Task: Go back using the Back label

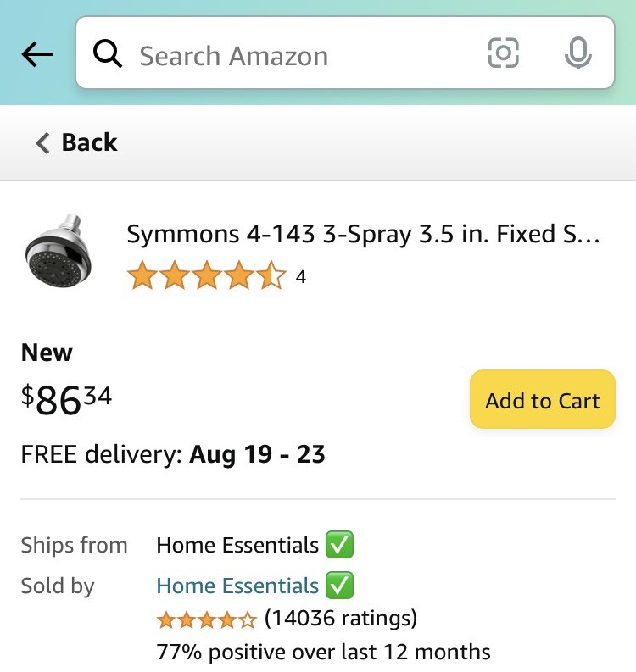Action: pos(89,142)
